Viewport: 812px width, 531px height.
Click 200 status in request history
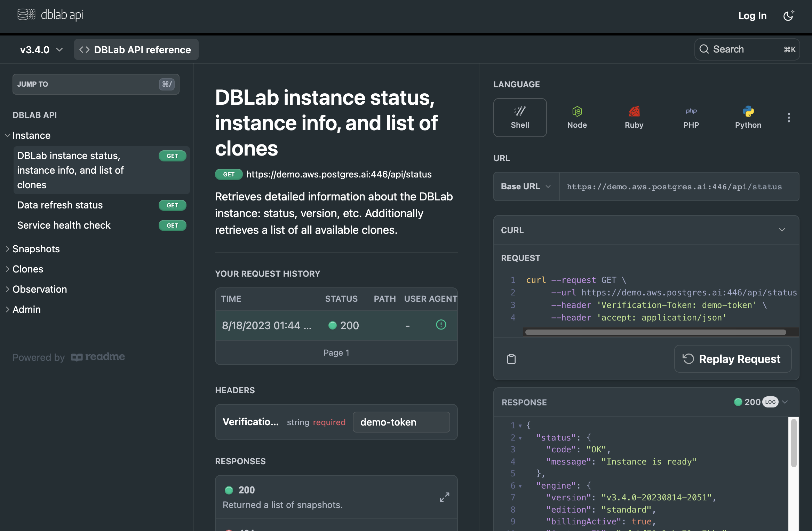[344, 325]
